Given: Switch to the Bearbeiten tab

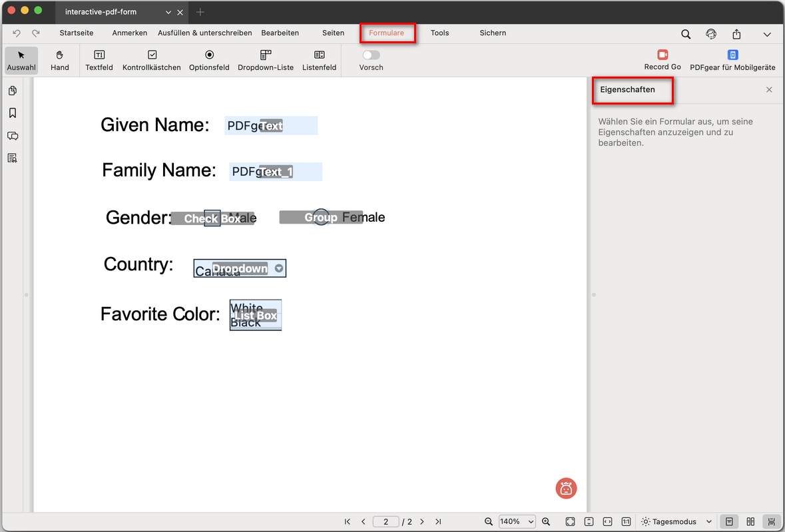Looking at the screenshot, I should [x=280, y=33].
